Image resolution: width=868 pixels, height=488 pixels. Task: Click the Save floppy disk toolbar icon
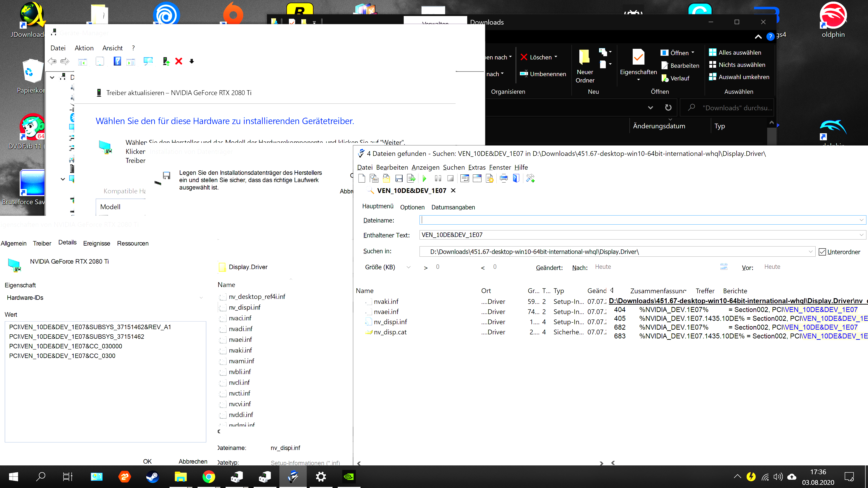[399, 178]
